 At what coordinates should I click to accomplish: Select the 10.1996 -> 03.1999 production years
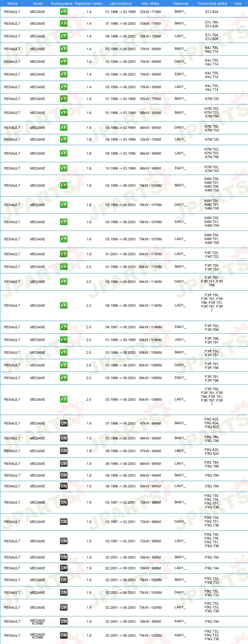click(x=121, y=168)
